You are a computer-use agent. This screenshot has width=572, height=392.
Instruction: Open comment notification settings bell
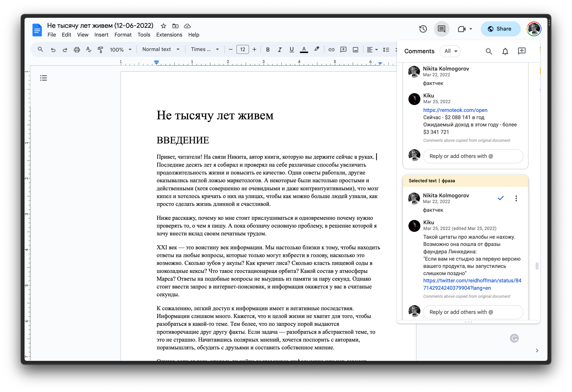tap(505, 51)
